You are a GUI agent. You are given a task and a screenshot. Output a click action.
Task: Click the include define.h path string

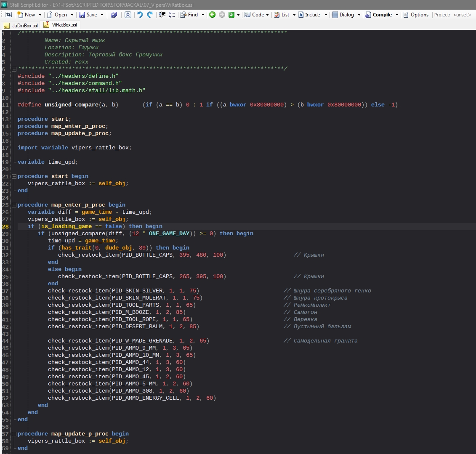coord(83,76)
